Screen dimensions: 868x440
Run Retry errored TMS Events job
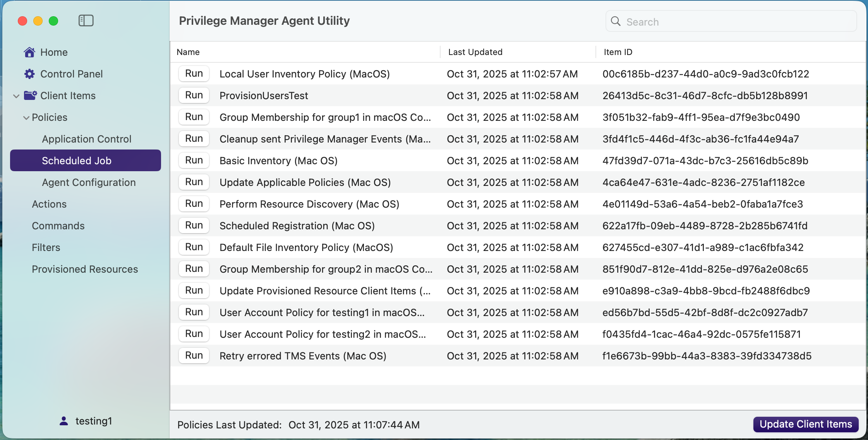coord(194,356)
